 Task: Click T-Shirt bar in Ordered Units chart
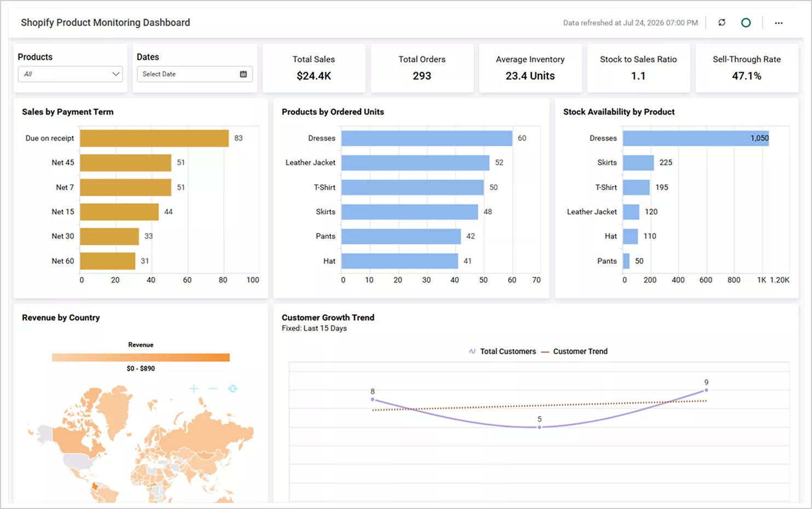413,187
